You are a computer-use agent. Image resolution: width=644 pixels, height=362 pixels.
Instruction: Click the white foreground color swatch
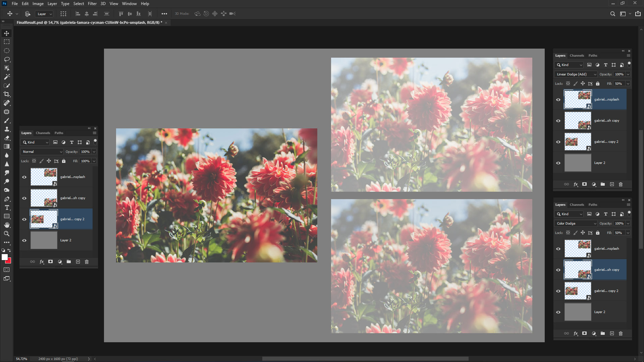click(4, 257)
